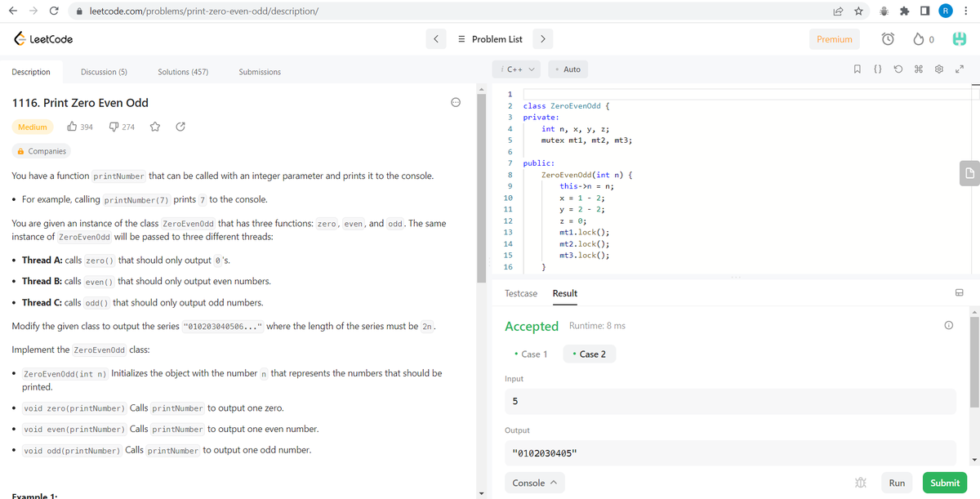Go to the next problem arrow
The width and height of the screenshot is (980, 499).
(x=543, y=39)
